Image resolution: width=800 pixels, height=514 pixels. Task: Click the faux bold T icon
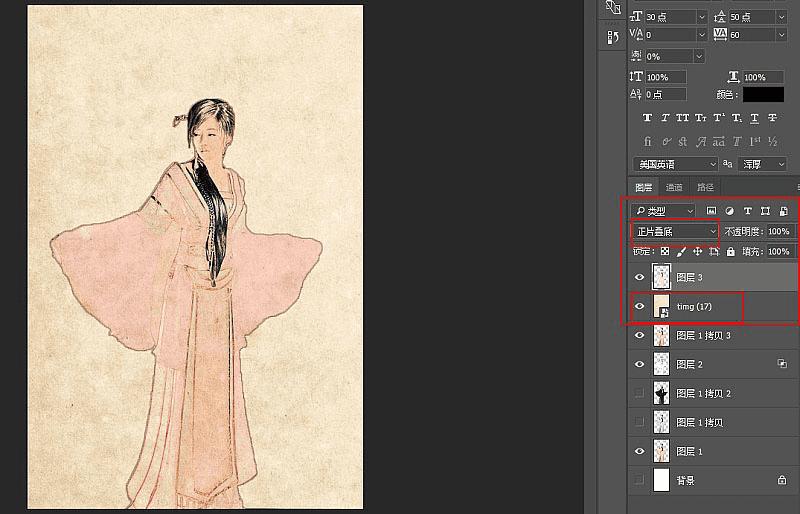(647, 118)
